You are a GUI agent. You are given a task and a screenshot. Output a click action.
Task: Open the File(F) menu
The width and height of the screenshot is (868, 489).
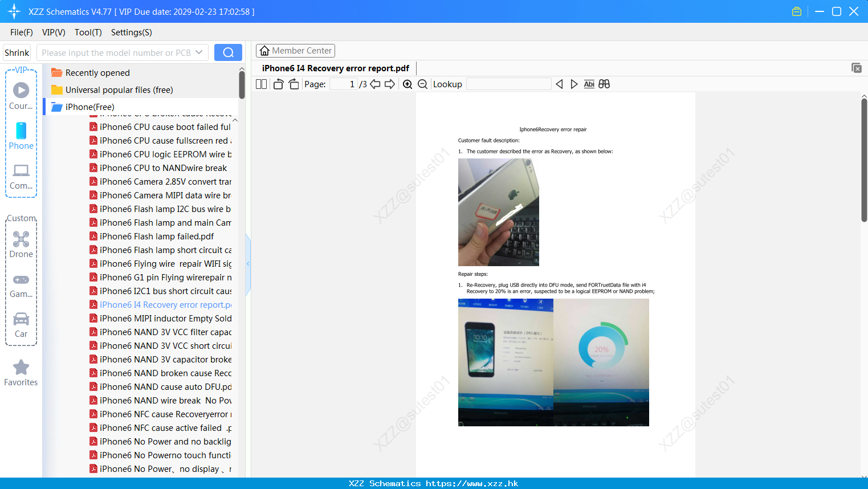pos(22,32)
